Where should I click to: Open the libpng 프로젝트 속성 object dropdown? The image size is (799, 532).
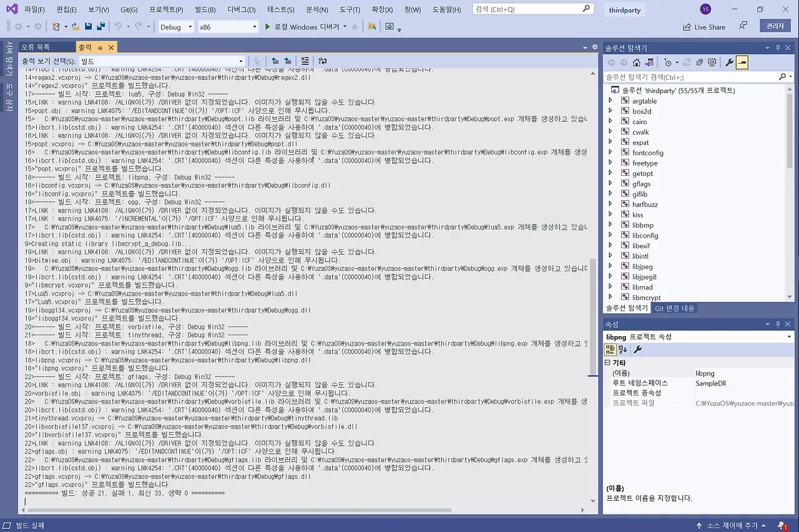click(x=699, y=337)
